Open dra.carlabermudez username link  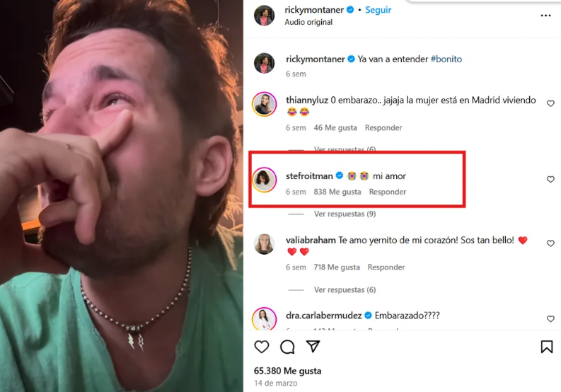pyautogui.click(x=323, y=316)
